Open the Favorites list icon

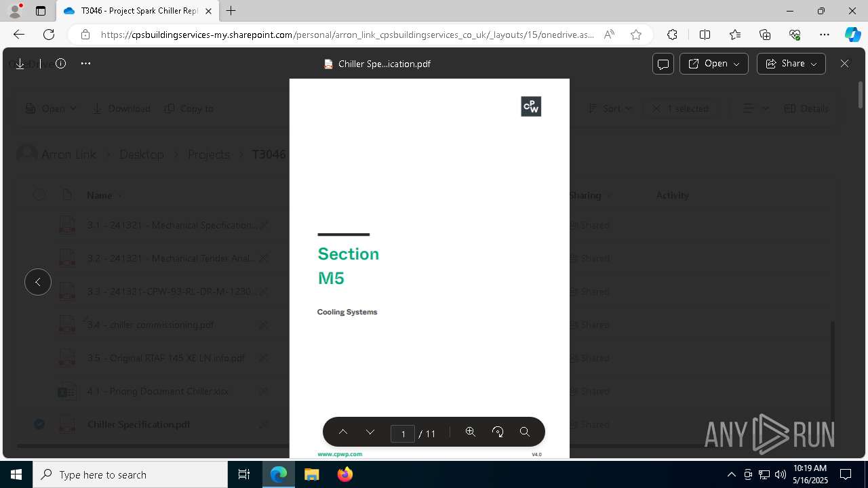735,35
